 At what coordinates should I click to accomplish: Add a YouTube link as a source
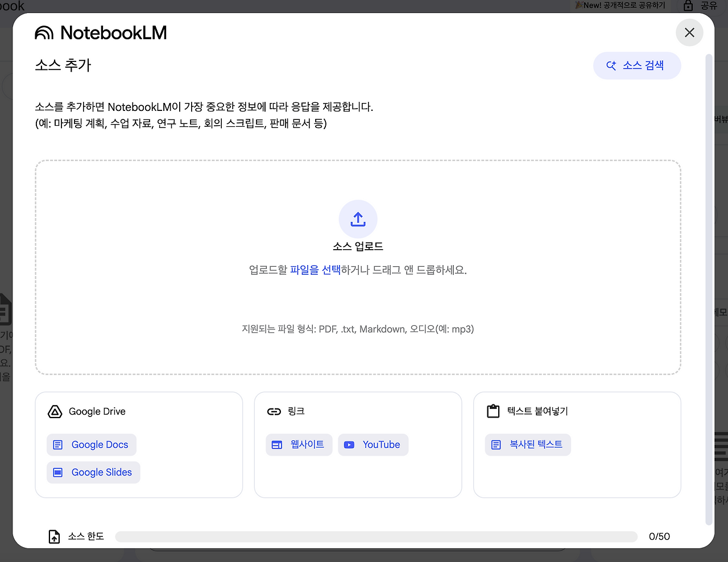coord(373,445)
